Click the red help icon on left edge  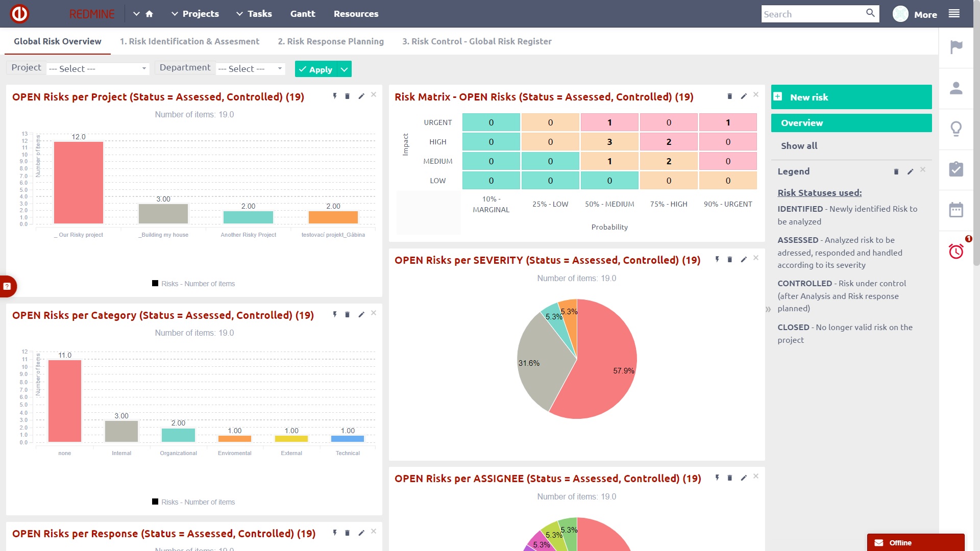click(x=7, y=286)
